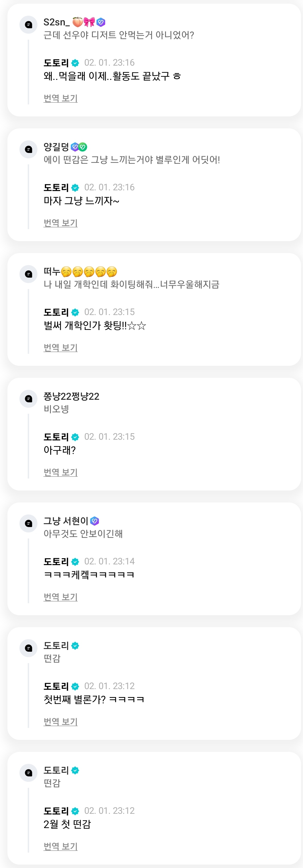Tap the 도토리 name above 2월 첫 떤감
The height and width of the screenshot is (868, 303).
(56, 811)
